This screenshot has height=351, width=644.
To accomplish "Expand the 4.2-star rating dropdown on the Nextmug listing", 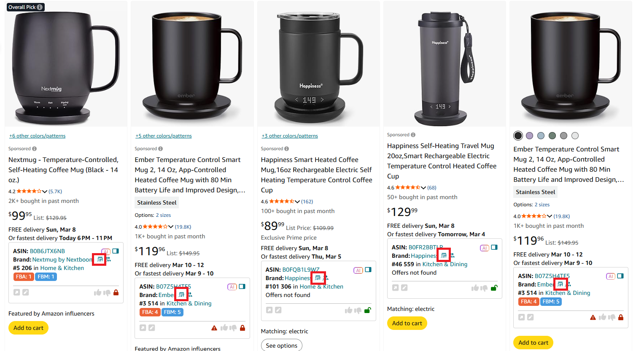I will [45, 191].
